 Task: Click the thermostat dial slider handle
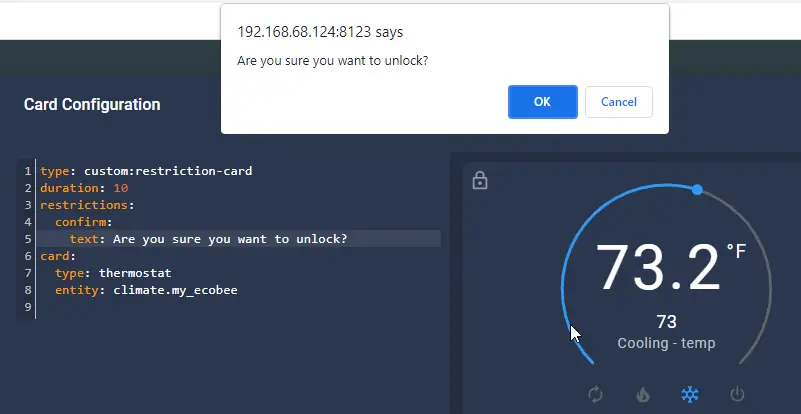(697, 190)
